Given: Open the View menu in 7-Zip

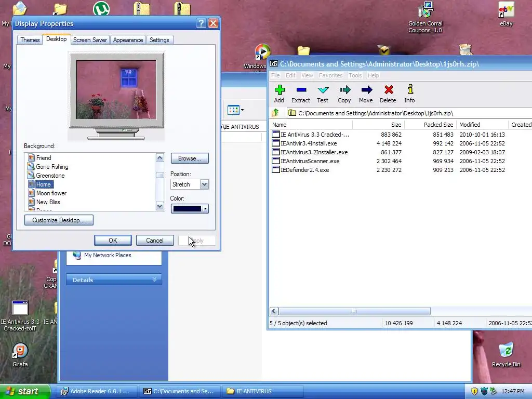Looking at the screenshot, I should click(307, 75).
